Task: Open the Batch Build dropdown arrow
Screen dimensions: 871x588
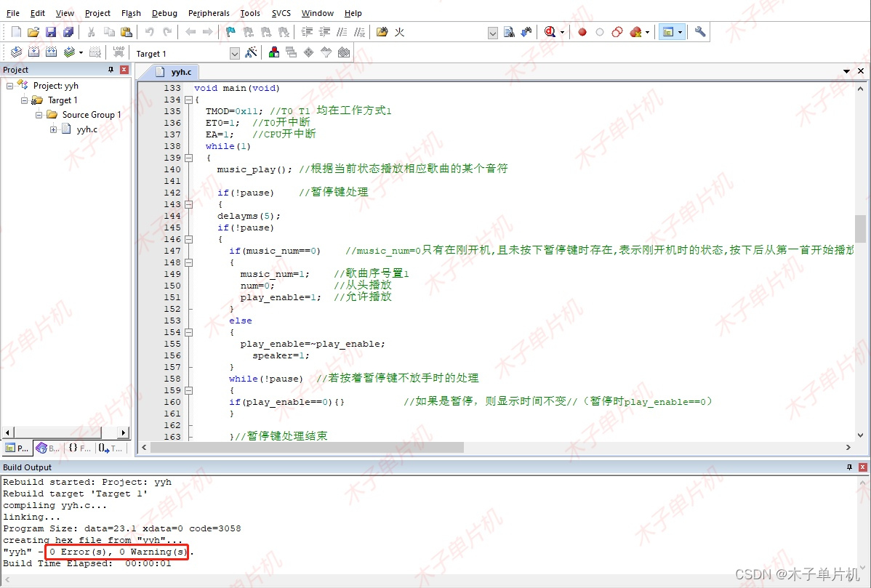Action: click(81, 53)
